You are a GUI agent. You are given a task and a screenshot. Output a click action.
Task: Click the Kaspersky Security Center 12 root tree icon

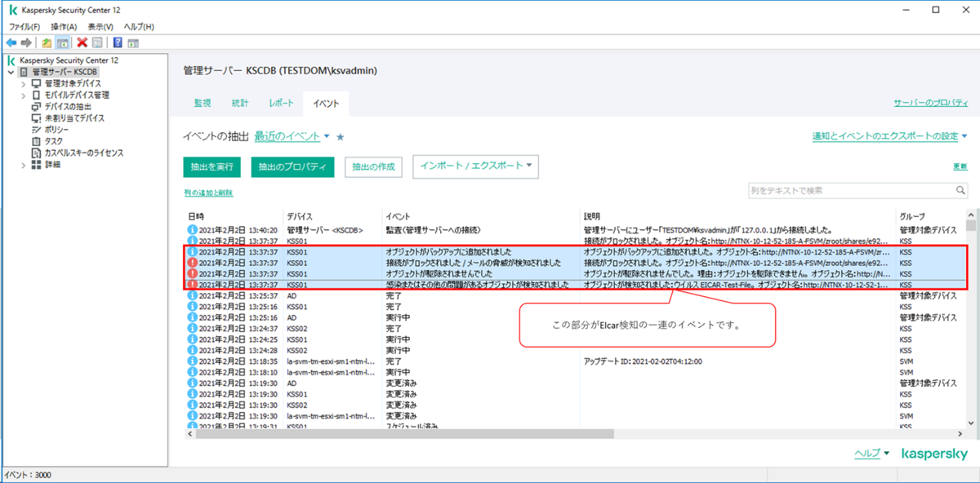tap(11, 60)
